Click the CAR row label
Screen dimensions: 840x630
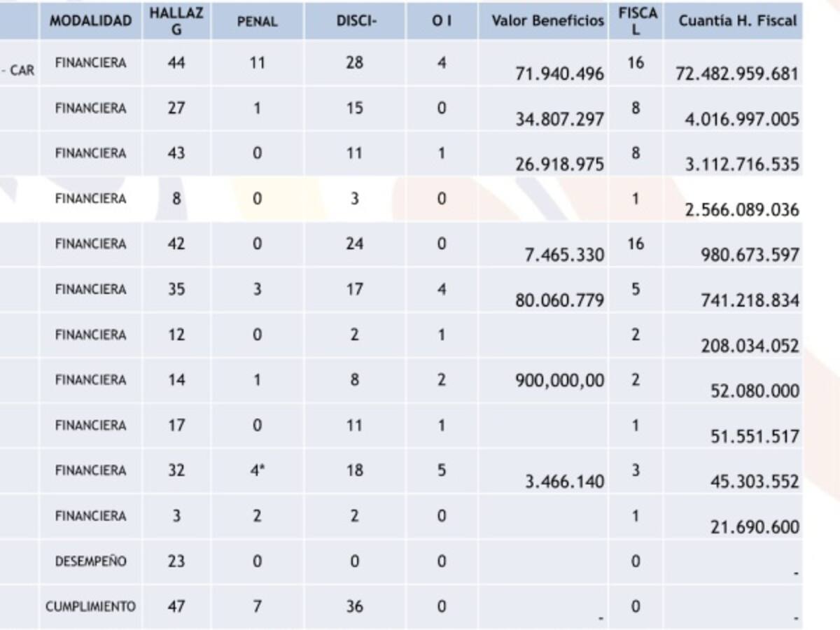(x=22, y=71)
